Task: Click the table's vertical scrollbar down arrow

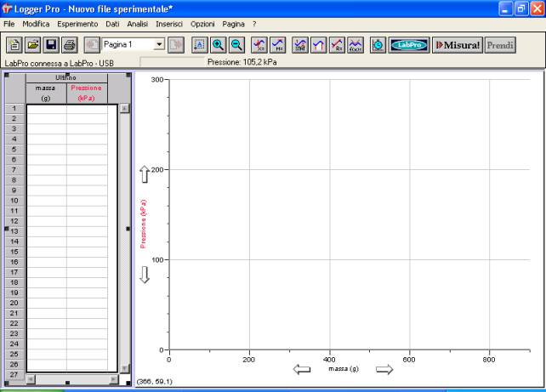Action: click(124, 368)
